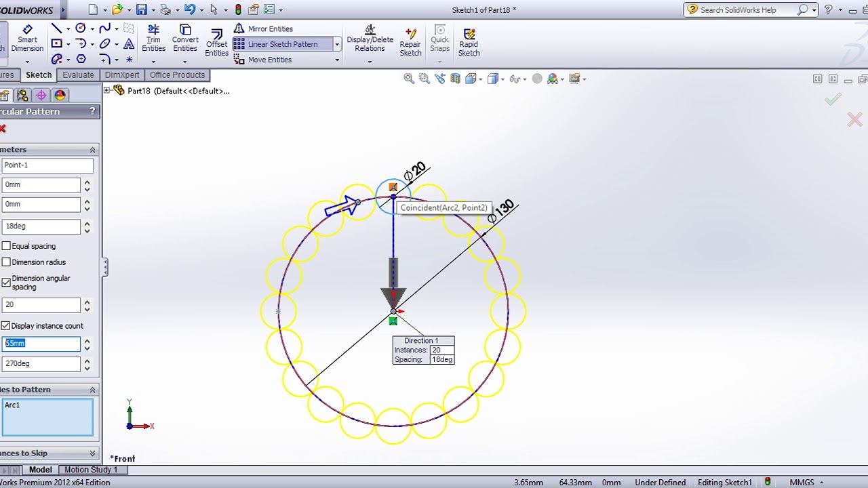Click Display Style cube icon
868x488 pixels.
493,79
